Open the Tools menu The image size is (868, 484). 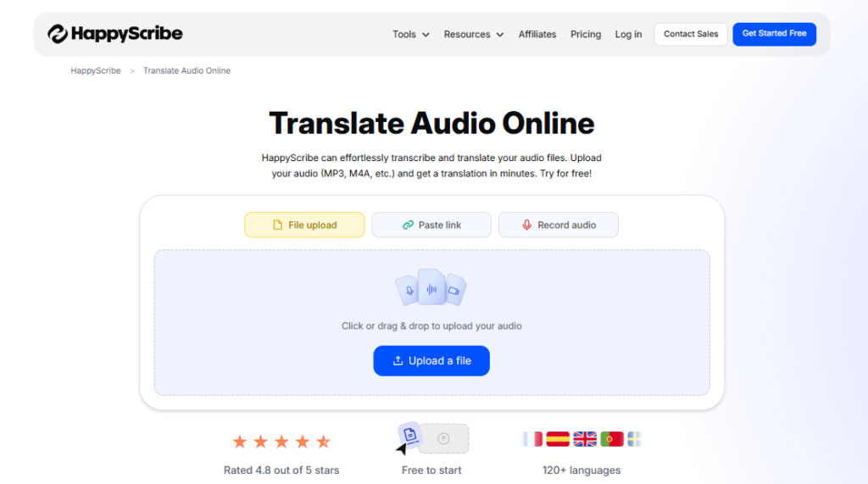(411, 35)
